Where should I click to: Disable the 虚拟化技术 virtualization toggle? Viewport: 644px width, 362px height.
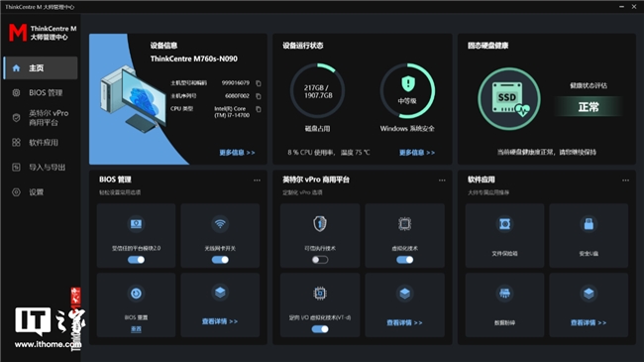click(405, 260)
